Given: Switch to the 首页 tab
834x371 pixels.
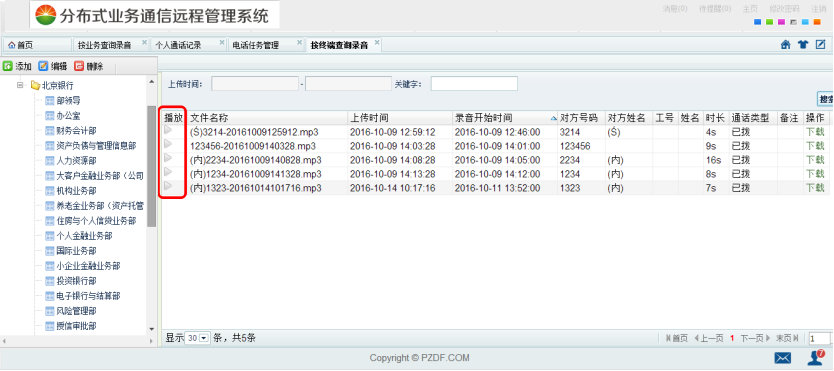Looking at the screenshot, I should 36,45.
